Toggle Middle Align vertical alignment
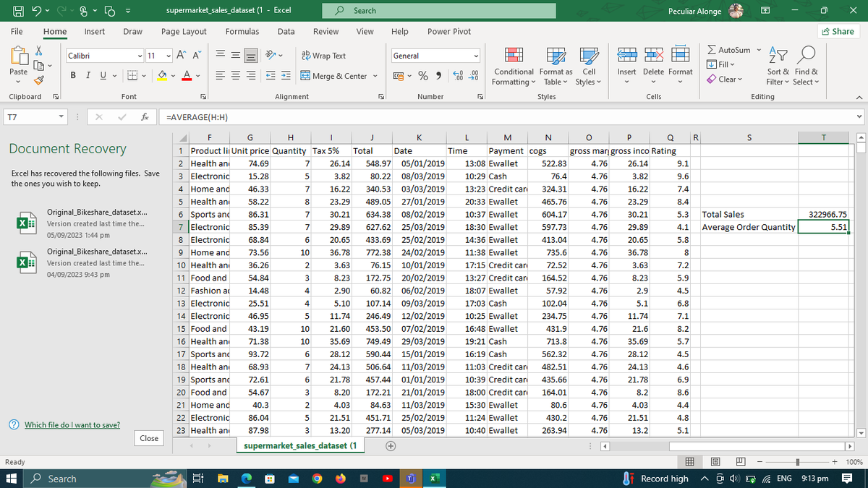 click(x=237, y=56)
